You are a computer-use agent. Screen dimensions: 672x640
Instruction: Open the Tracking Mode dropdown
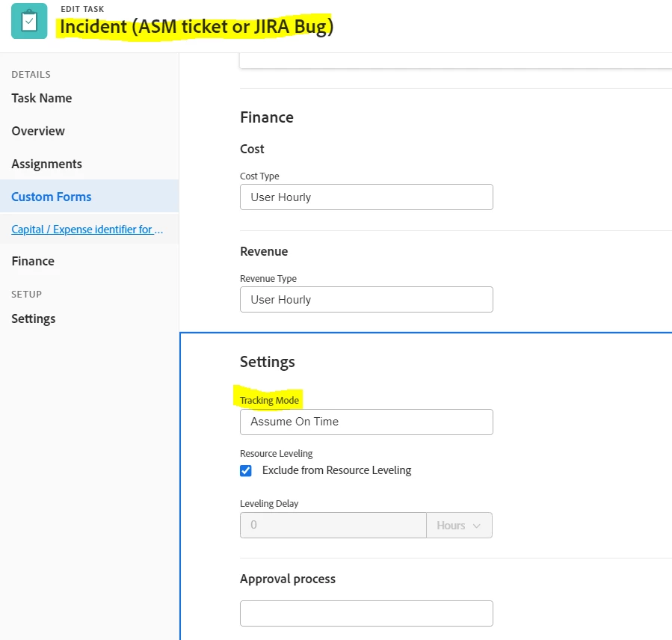[366, 422]
